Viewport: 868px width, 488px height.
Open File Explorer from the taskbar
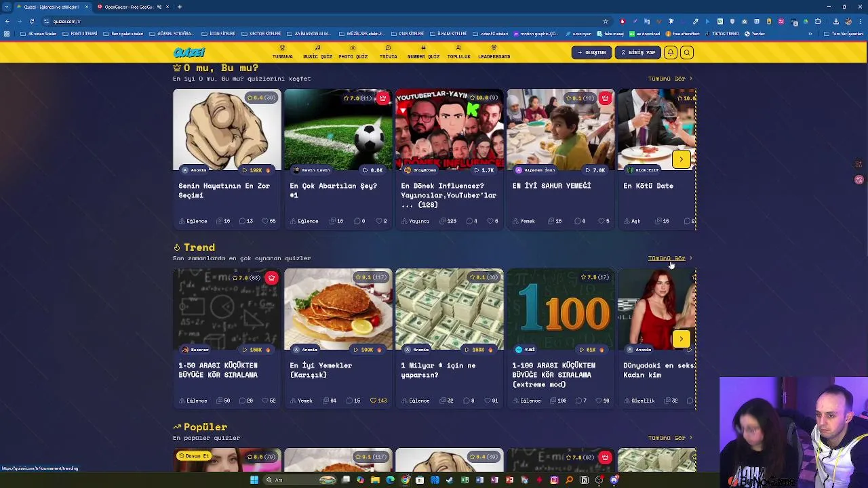click(375, 480)
